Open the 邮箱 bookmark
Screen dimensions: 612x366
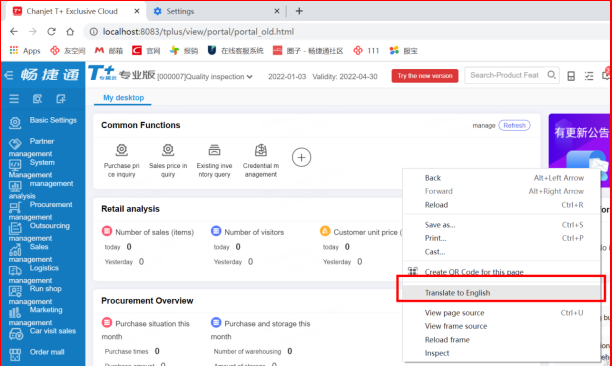pos(109,50)
